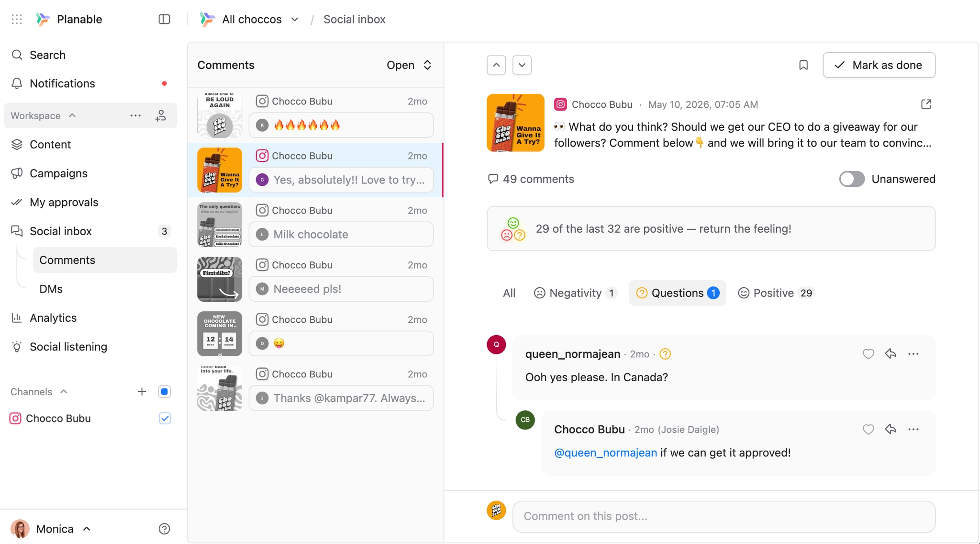
Task: Click the Comment on this post field
Action: coord(724,517)
